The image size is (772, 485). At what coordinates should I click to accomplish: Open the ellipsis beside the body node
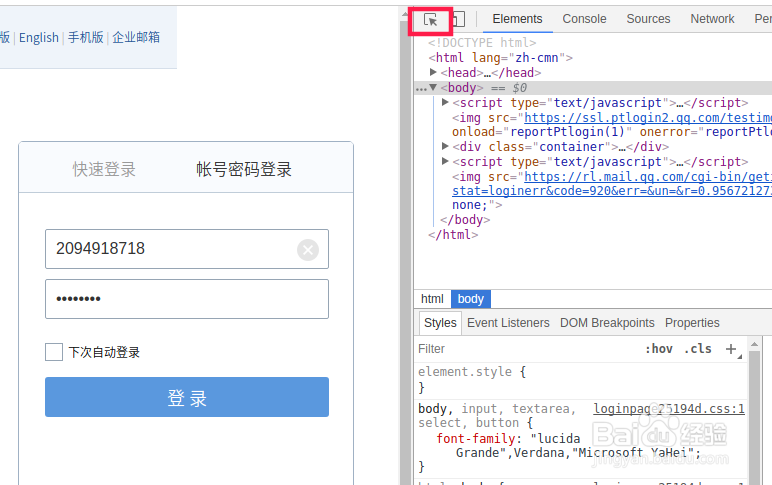point(421,89)
